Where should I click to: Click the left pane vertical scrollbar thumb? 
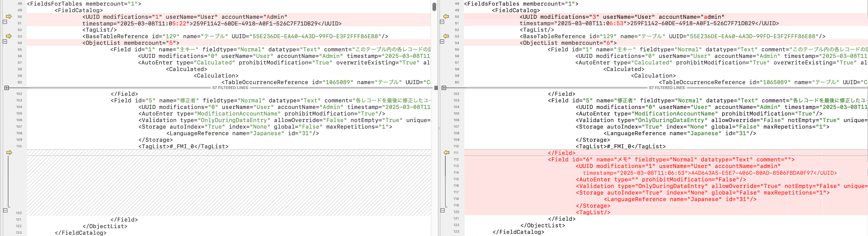tap(434, 7)
